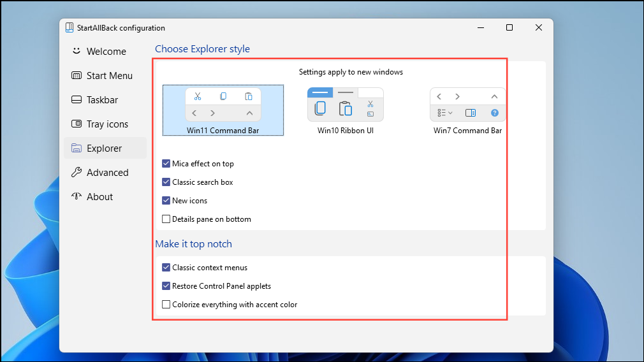Maximize the StartAllBack configuration window
The width and height of the screenshot is (644, 362).
pyautogui.click(x=509, y=27)
